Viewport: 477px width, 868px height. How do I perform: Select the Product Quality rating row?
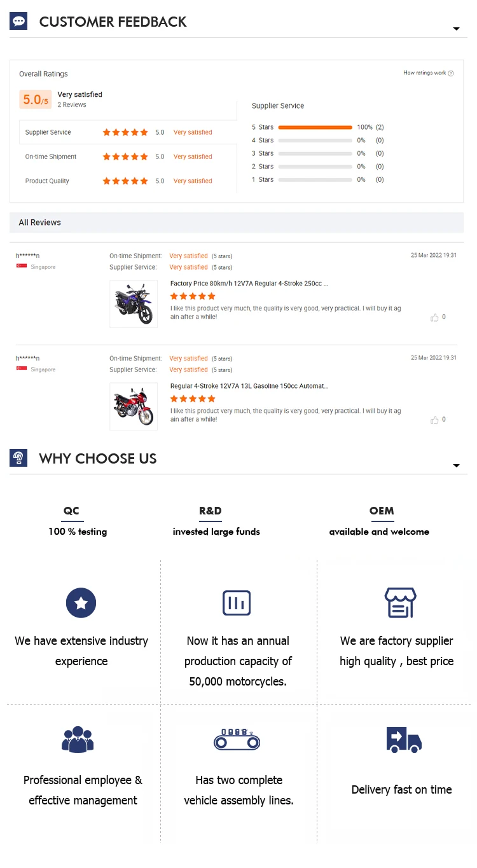point(127,181)
